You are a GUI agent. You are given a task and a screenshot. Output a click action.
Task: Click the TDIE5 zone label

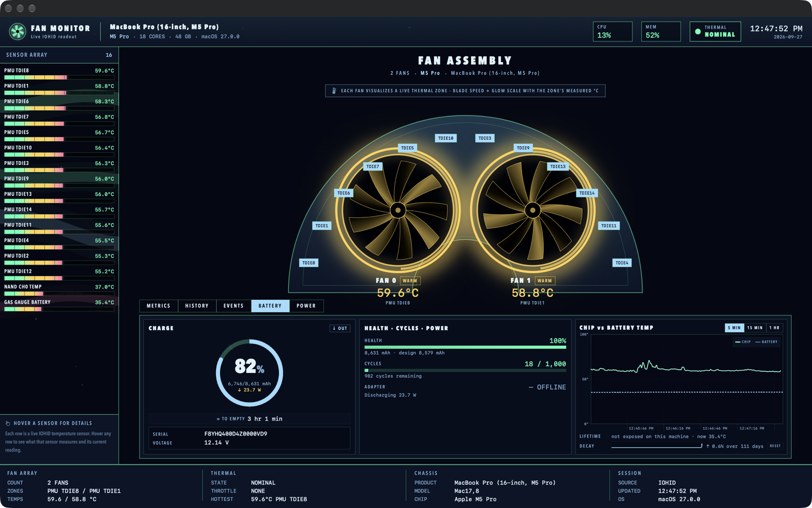click(x=408, y=148)
